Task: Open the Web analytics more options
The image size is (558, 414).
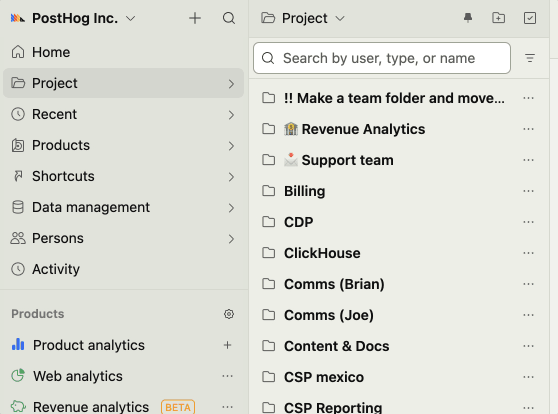Action: pyautogui.click(x=227, y=376)
